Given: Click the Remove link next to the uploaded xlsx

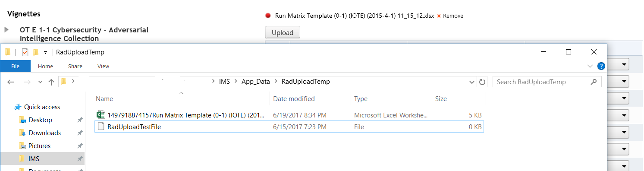Looking at the screenshot, I should click(453, 16).
